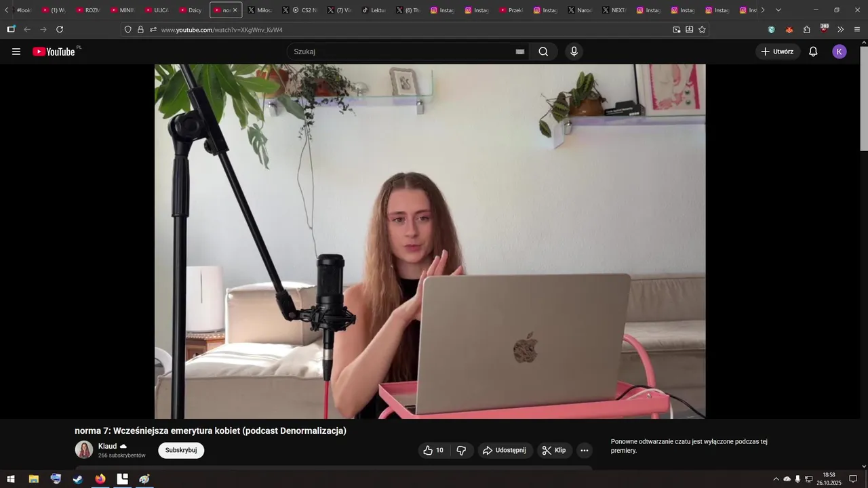Reload the page in Firefox toolbar

pos(60,29)
